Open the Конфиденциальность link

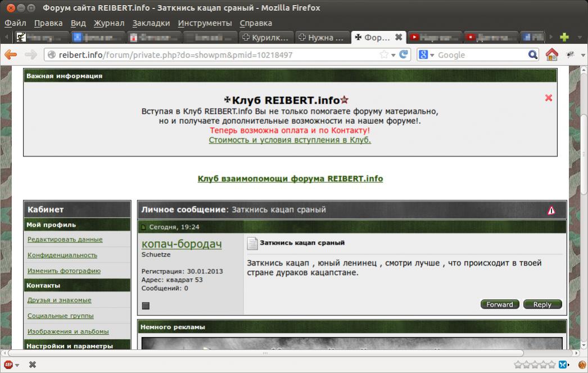(62, 255)
